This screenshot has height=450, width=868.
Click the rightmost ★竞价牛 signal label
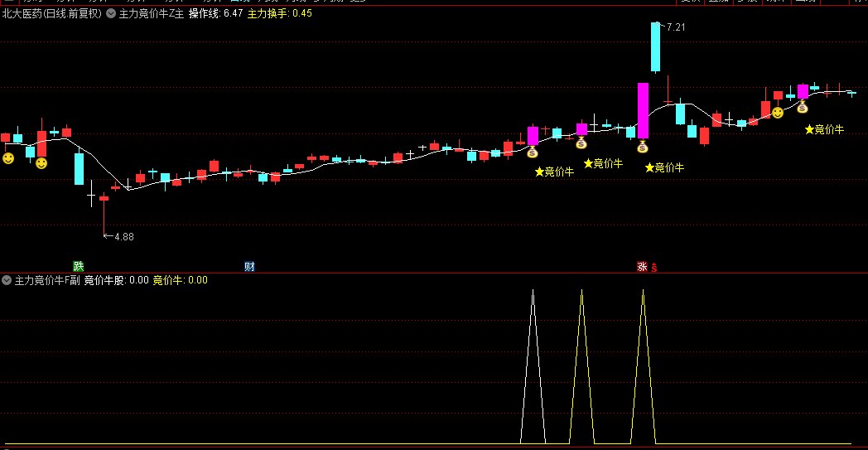coord(824,129)
